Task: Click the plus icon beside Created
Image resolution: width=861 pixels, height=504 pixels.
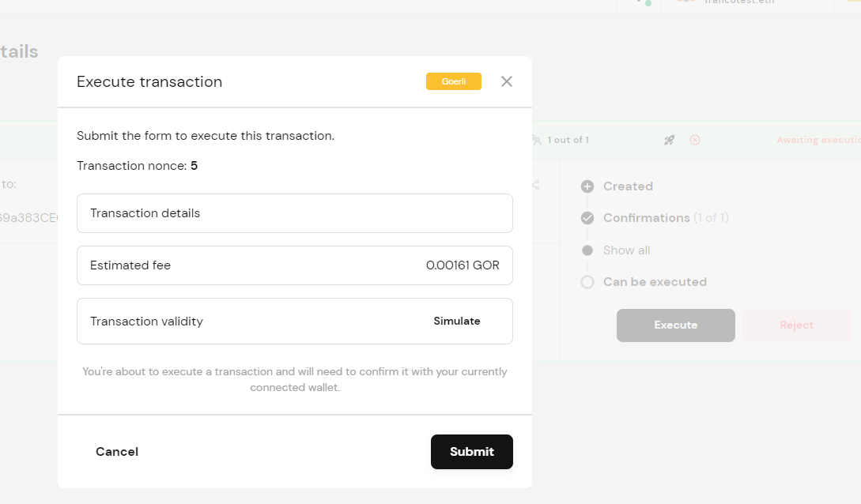Action: (x=587, y=186)
